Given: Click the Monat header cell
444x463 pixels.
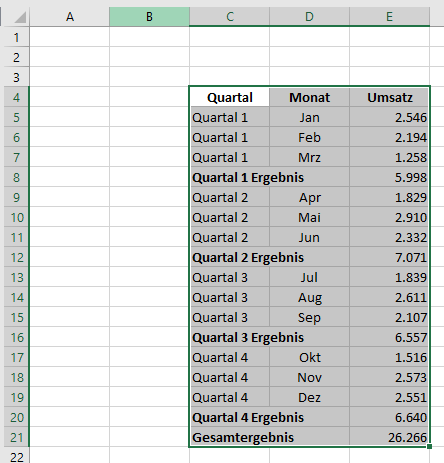Looking at the screenshot, I should 309,97.
